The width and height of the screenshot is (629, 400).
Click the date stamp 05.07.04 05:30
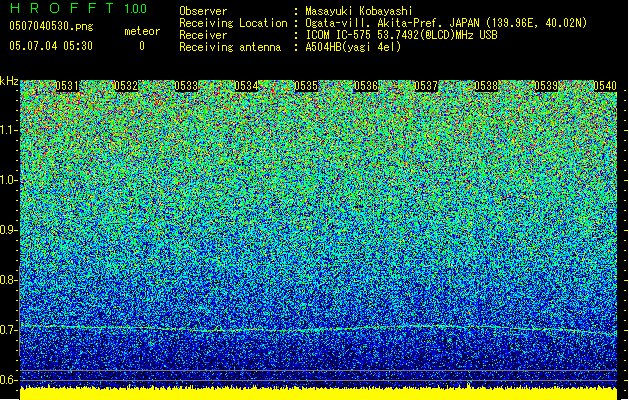click(x=51, y=46)
